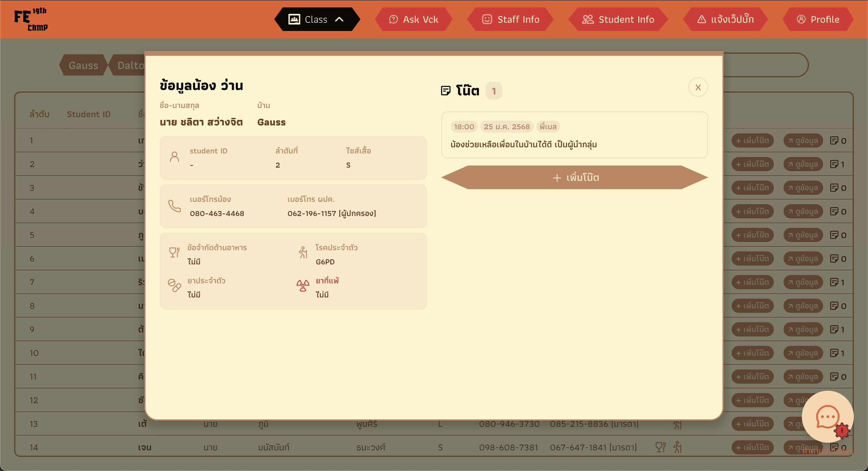Image resolution: width=868 pixels, height=471 pixels.
Task: Click the name นาย ชลิตา สว่างจิต
Action: coord(201,122)
